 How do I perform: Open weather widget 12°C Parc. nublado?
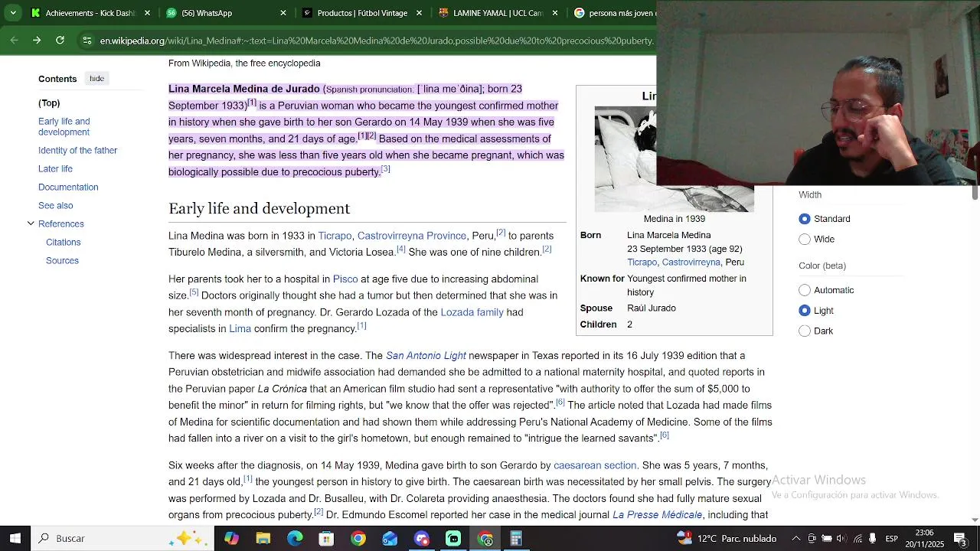(726, 539)
